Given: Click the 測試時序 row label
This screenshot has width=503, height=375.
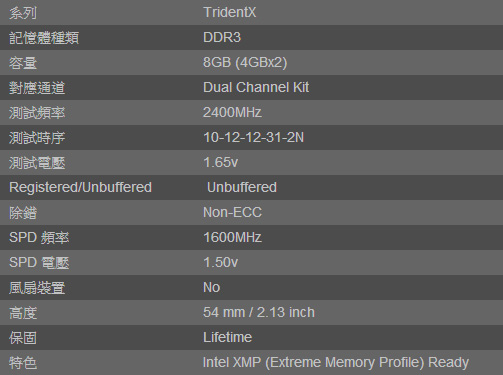Looking at the screenshot, I should pos(37,138).
